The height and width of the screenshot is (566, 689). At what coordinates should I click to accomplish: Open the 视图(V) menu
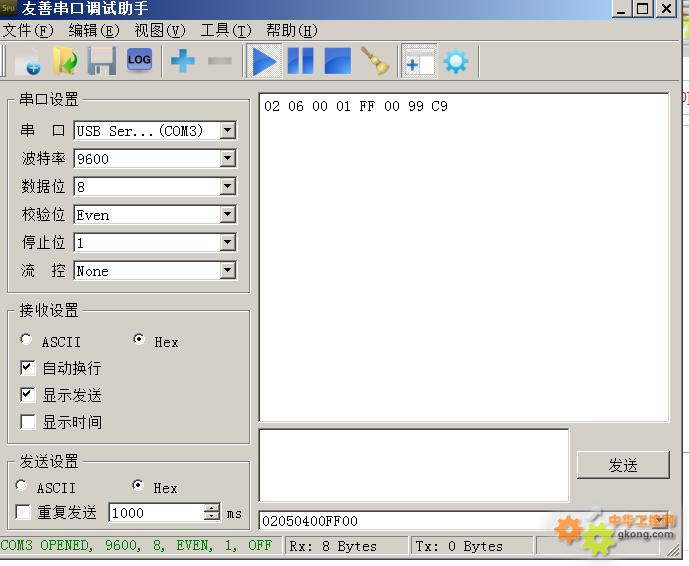point(160,30)
